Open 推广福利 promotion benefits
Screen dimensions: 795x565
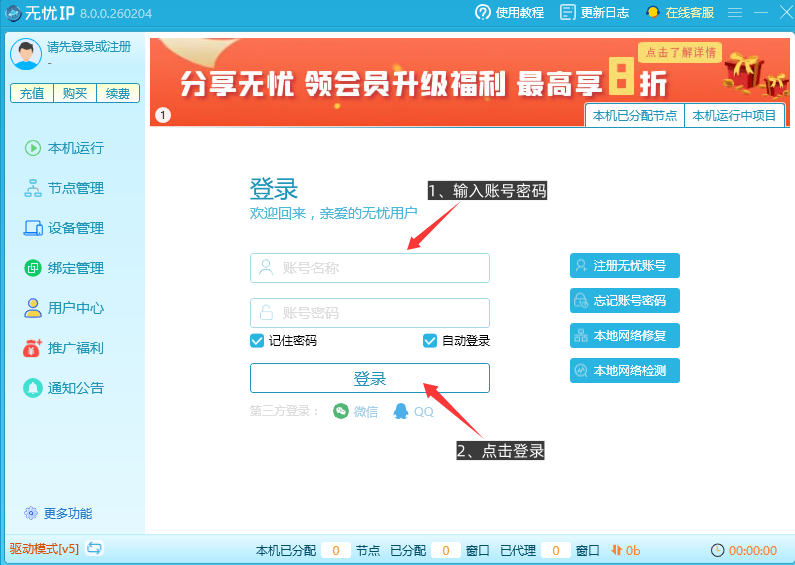pyautogui.click(x=64, y=348)
